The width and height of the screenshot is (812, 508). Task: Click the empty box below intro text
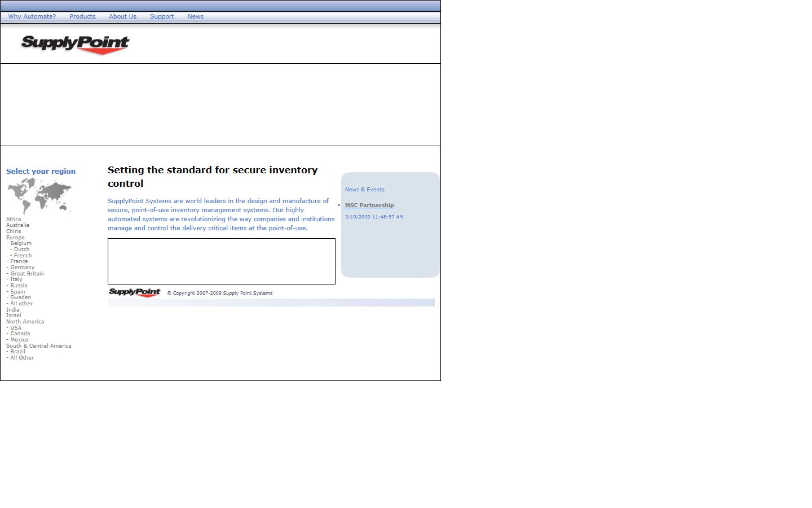coord(221,261)
